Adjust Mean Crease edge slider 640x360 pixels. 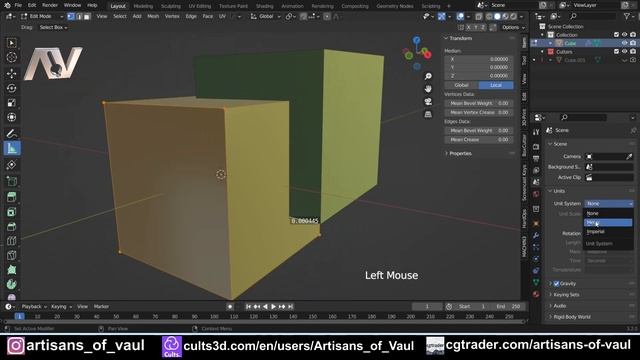(x=479, y=140)
